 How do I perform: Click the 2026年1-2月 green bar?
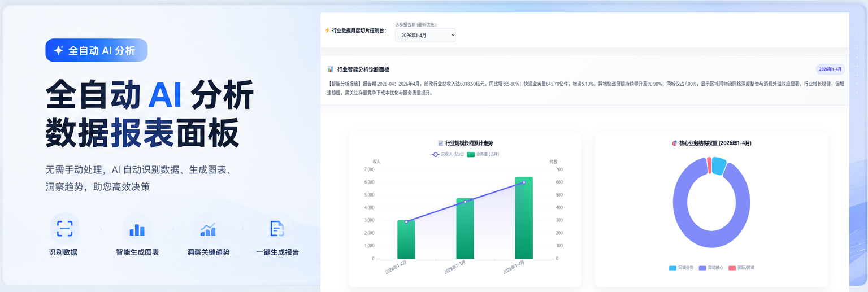[x=406, y=239]
